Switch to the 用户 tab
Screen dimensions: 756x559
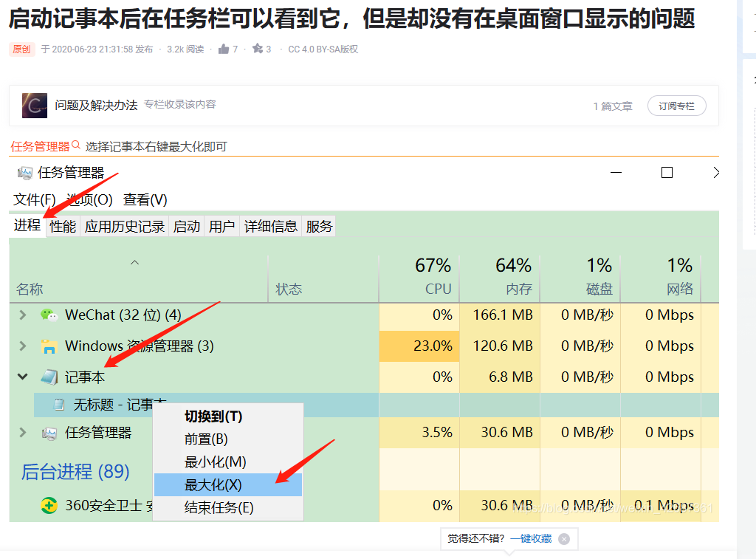[221, 226]
